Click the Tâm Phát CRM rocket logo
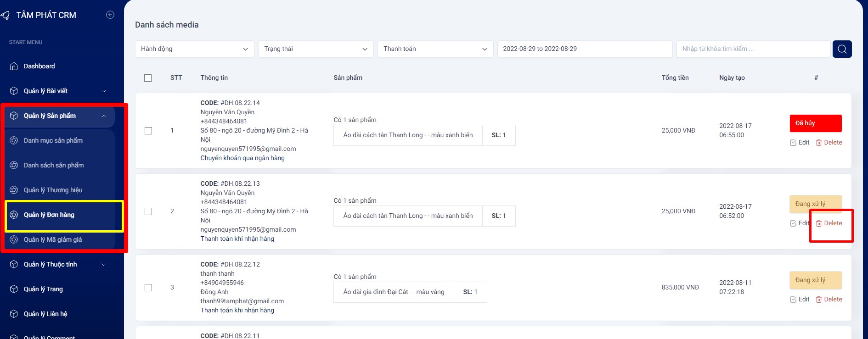Image resolution: width=868 pixels, height=339 pixels. [x=6, y=16]
